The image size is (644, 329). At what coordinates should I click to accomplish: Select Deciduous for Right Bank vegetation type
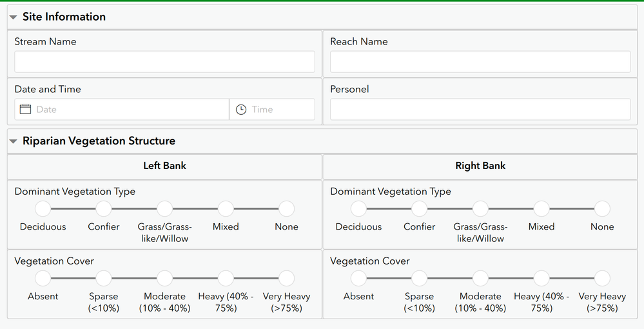tap(358, 209)
